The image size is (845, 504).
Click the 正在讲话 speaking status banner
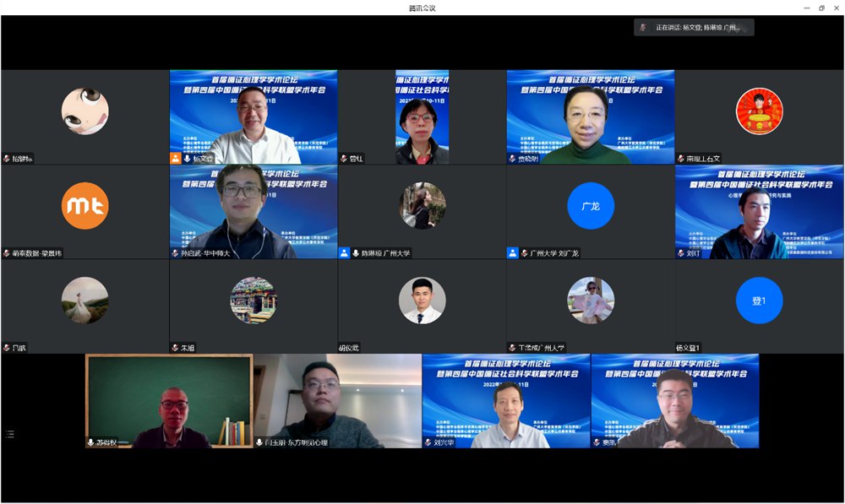pos(694,27)
